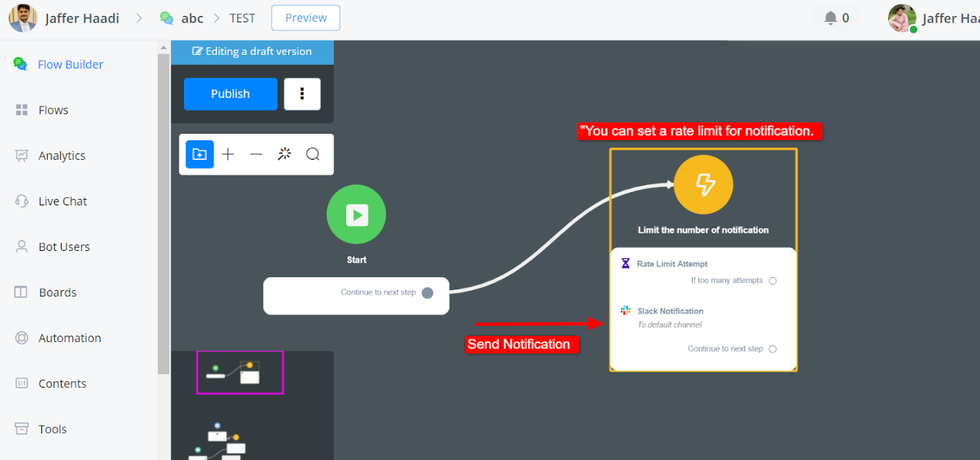Click the action node's 'Continue to next step' connector
The height and width of the screenshot is (460, 980).
(x=772, y=349)
